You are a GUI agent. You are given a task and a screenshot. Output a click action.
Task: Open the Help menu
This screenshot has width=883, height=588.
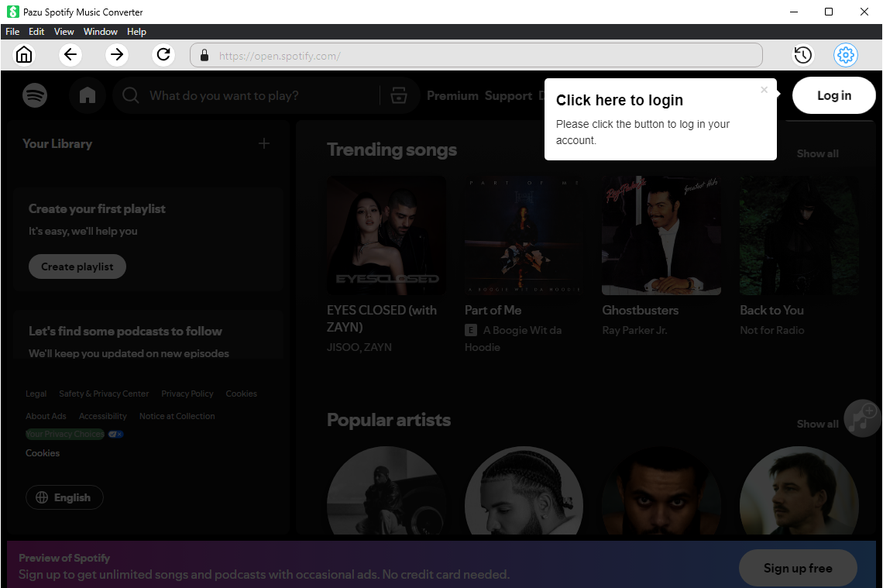tap(136, 32)
